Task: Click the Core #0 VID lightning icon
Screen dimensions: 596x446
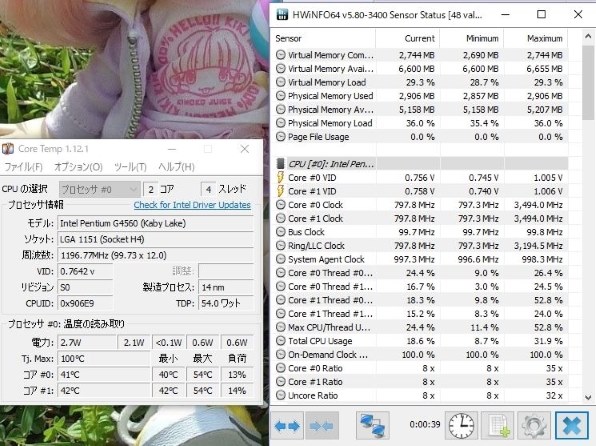Action: [281, 178]
